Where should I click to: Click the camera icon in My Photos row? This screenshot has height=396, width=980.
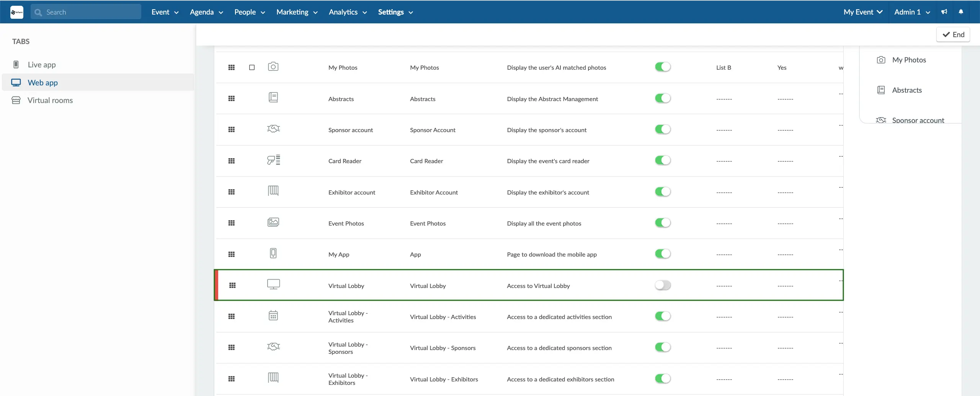point(273,67)
